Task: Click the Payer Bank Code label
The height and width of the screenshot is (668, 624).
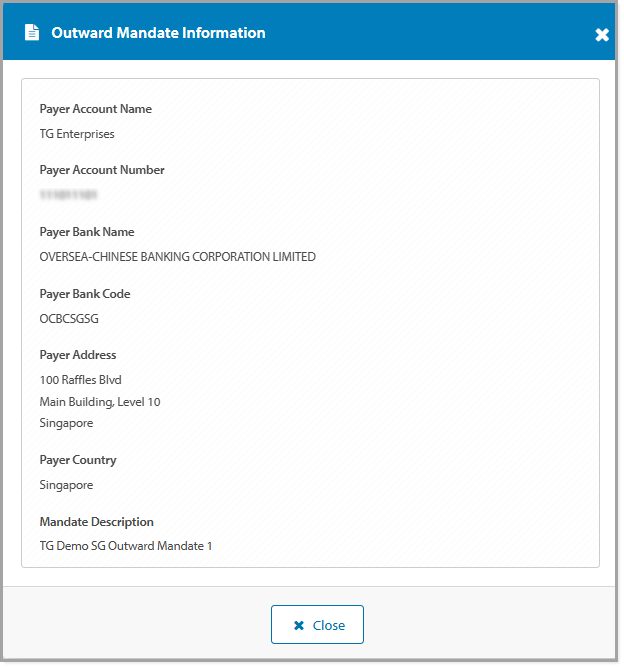Action: click(x=85, y=294)
